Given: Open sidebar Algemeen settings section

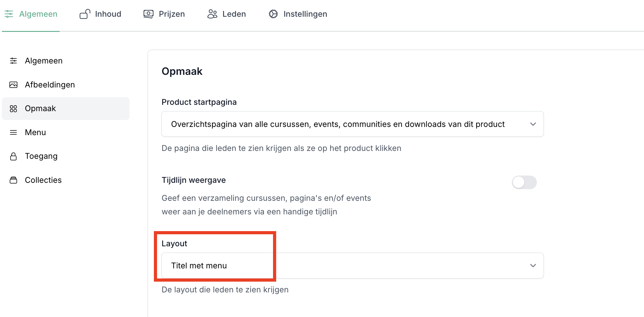Looking at the screenshot, I should [44, 61].
